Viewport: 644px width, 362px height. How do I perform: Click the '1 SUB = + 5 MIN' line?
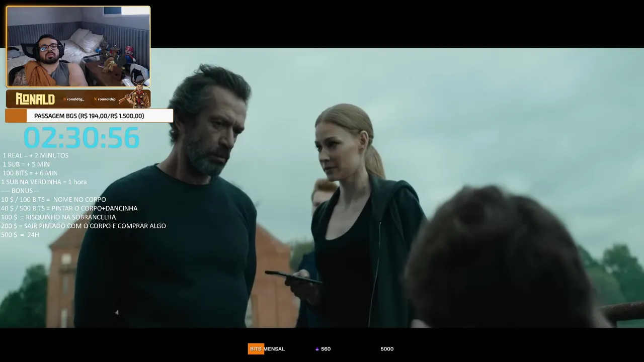[26, 164]
